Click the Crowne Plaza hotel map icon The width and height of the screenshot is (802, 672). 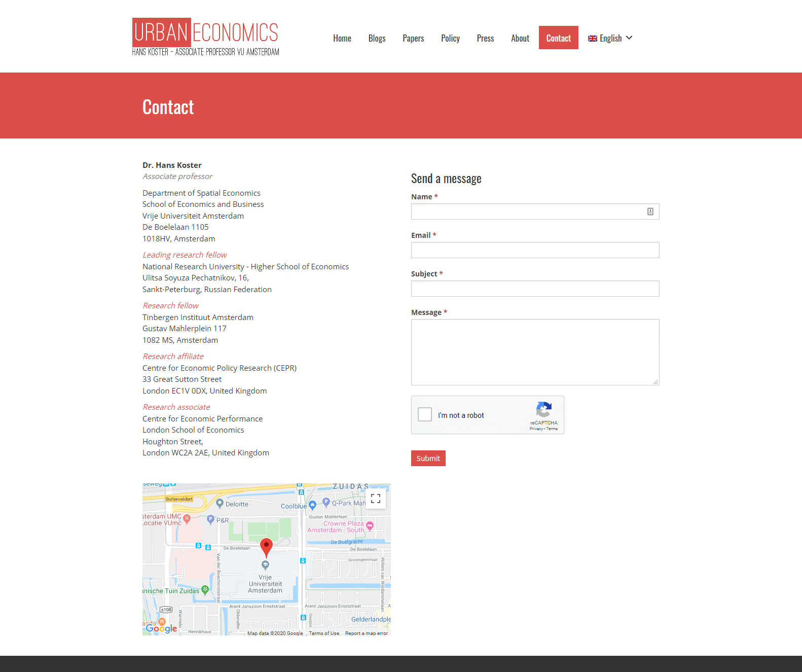(x=370, y=525)
